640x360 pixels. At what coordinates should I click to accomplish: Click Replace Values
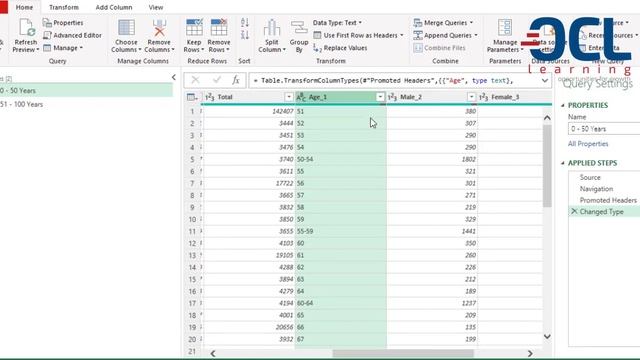click(x=340, y=48)
